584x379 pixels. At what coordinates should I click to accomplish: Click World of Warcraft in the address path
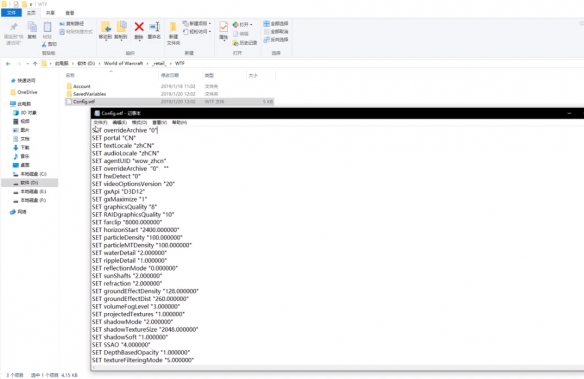tap(123, 63)
